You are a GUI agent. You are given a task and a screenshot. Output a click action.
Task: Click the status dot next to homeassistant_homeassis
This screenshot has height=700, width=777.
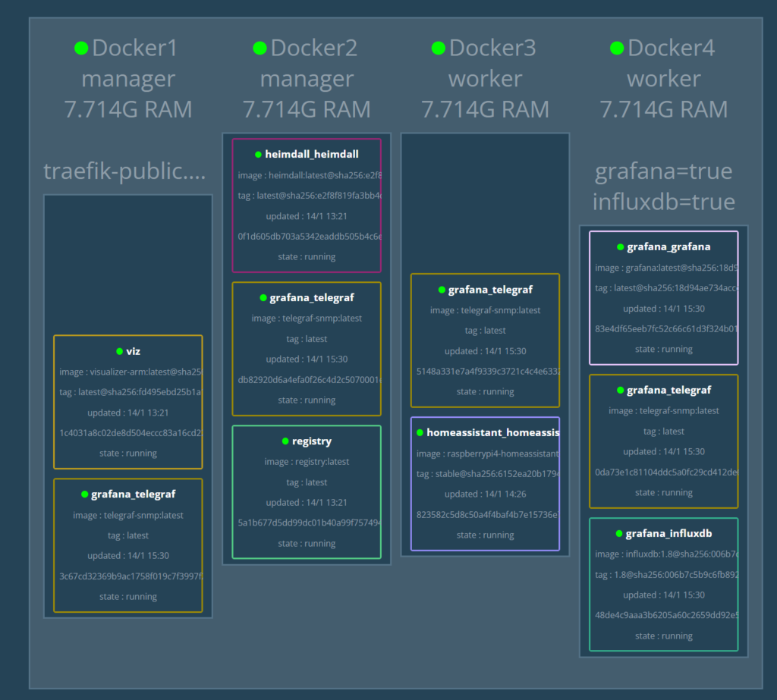coord(420,432)
